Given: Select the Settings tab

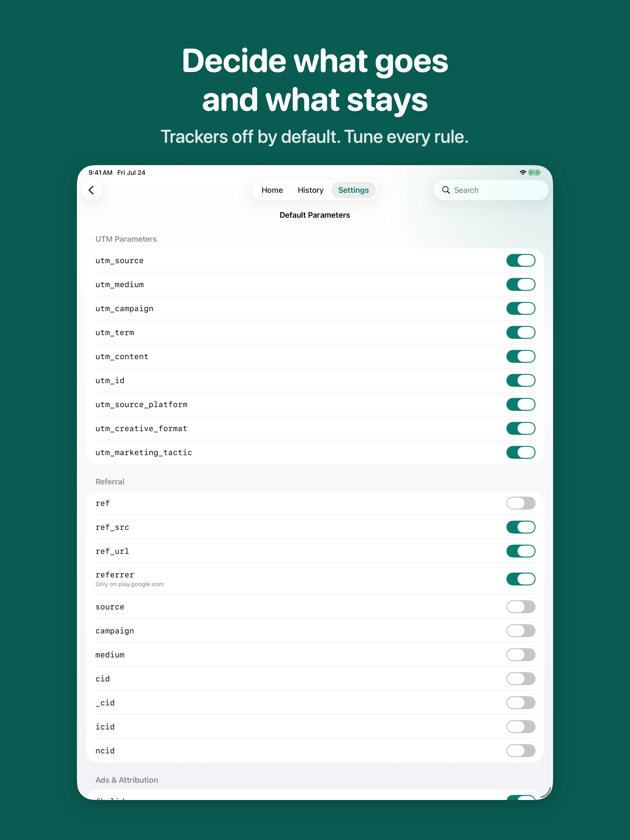Looking at the screenshot, I should tap(353, 190).
